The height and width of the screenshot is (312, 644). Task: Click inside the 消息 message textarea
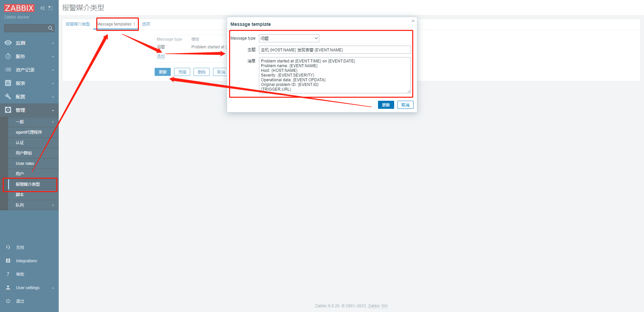pos(335,75)
